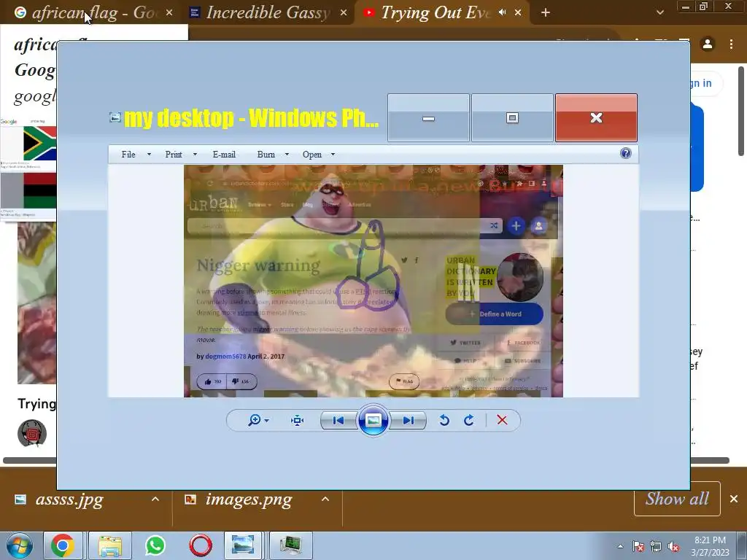Click the horizontal scrollbar in Chrome

click(366, 461)
